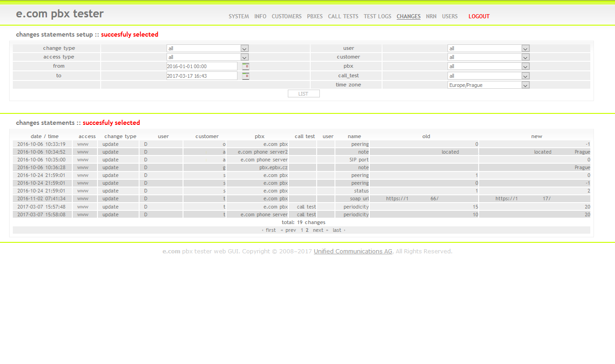Select row dated 2017-03-07 15:58:08
615x364 pixels.
click(x=302, y=215)
